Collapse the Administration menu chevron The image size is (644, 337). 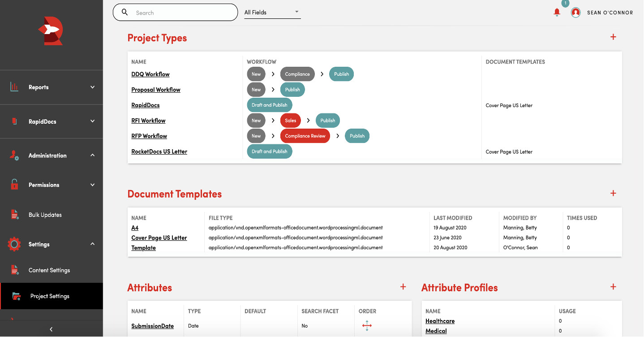point(93,156)
